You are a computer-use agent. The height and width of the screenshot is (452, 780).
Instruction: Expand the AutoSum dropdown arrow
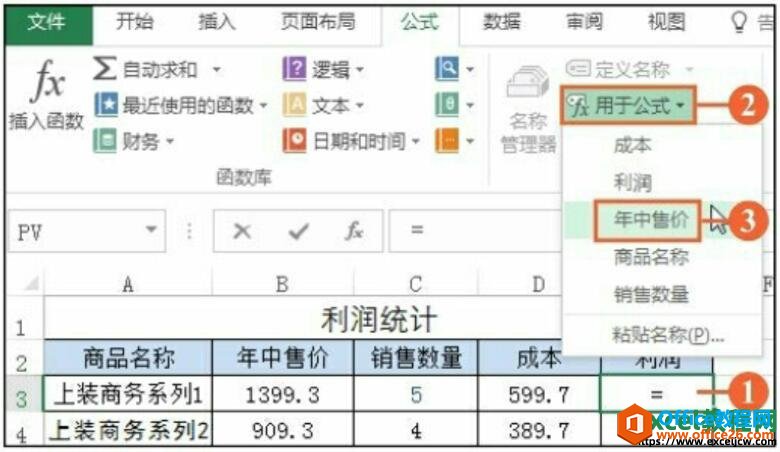click(217, 70)
